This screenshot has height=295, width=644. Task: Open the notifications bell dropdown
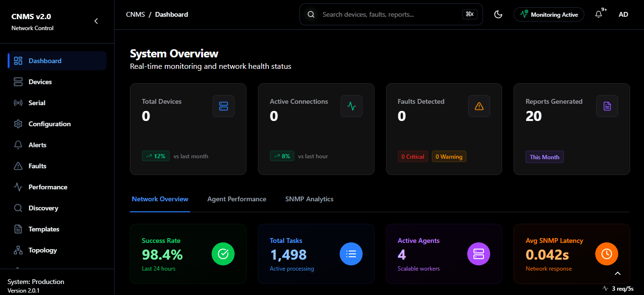[x=598, y=14]
